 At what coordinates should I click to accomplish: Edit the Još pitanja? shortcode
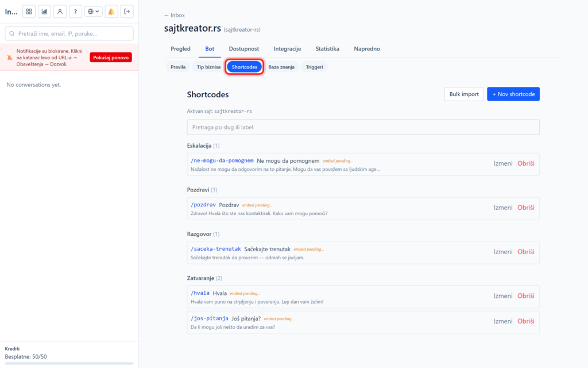[503, 321]
